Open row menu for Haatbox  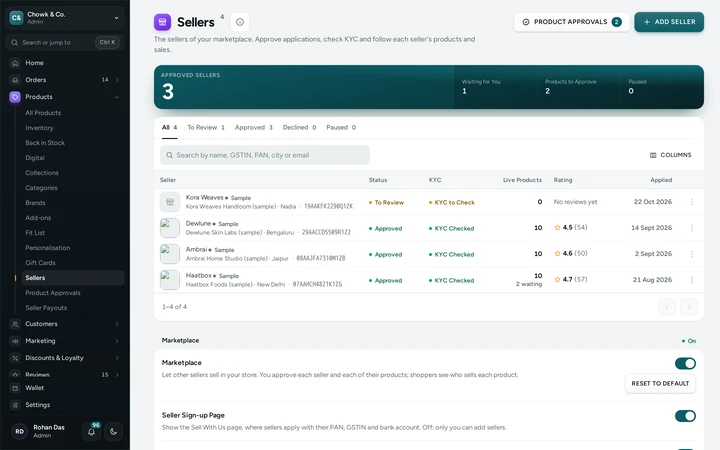coord(692,280)
